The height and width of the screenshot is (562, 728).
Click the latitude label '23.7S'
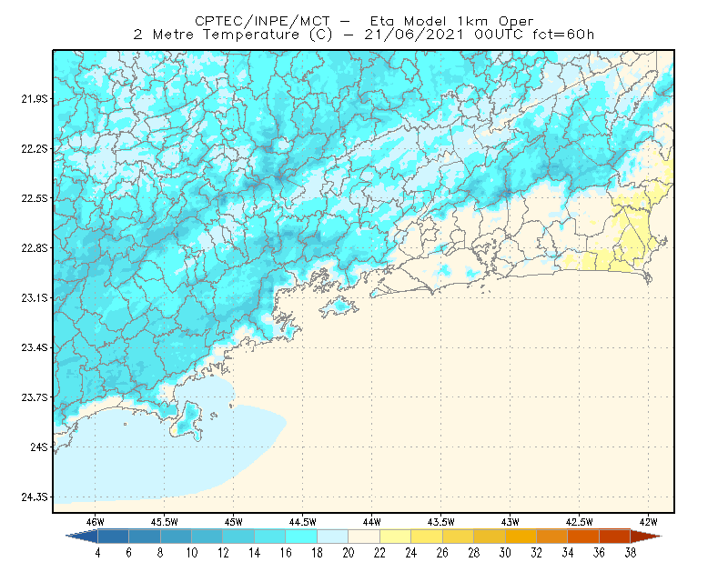[x=34, y=397]
